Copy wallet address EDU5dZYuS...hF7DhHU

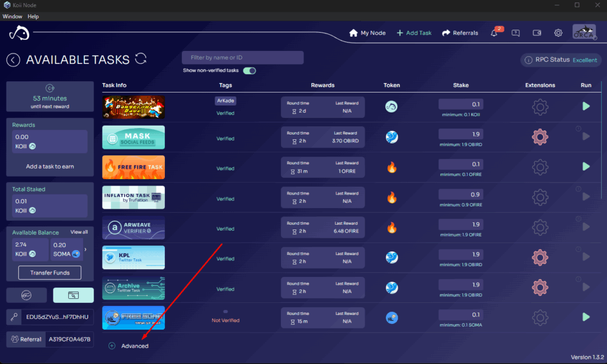57,317
